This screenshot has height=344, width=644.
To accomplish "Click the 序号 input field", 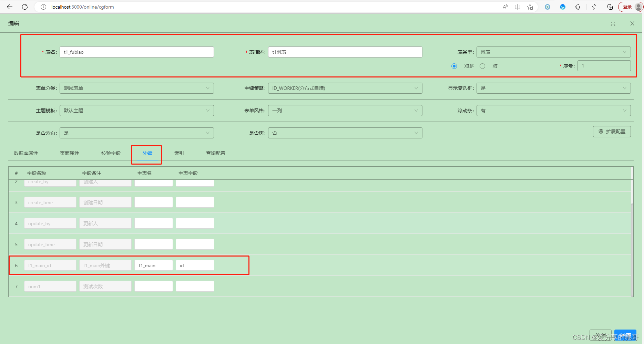I will click(x=604, y=66).
